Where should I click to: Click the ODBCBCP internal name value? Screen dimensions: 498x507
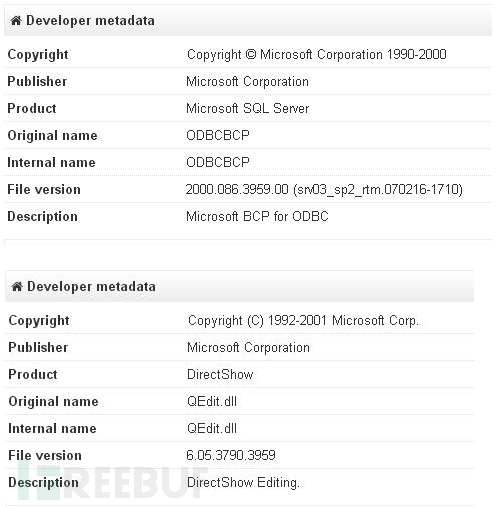tap(218, 162)
